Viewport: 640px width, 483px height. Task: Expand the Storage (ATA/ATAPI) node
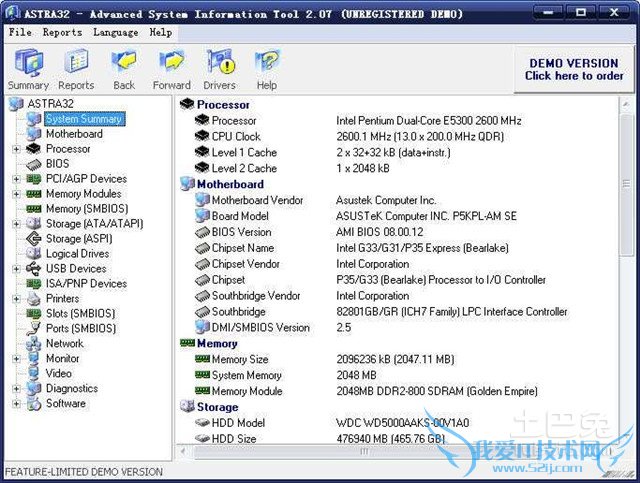[x=16, y=224]
